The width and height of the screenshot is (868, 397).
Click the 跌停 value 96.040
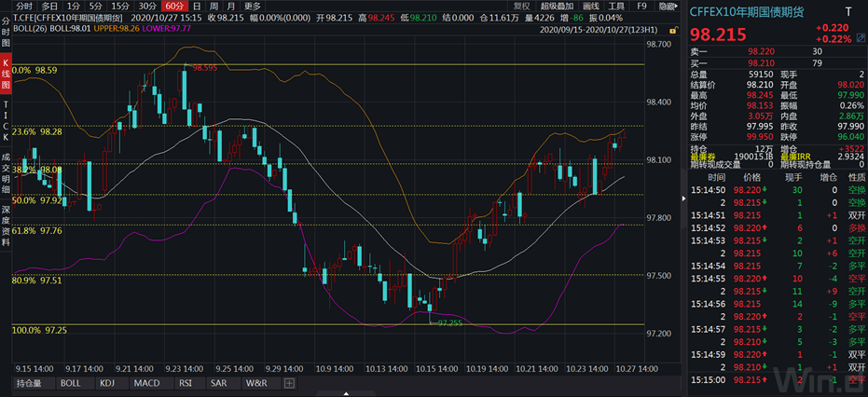coord(851,136)
